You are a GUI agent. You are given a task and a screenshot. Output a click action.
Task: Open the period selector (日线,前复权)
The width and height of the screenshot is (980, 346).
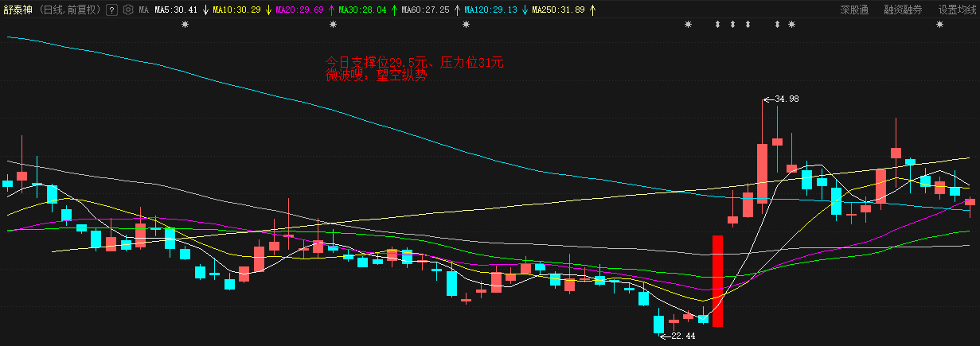pos(71,10)
